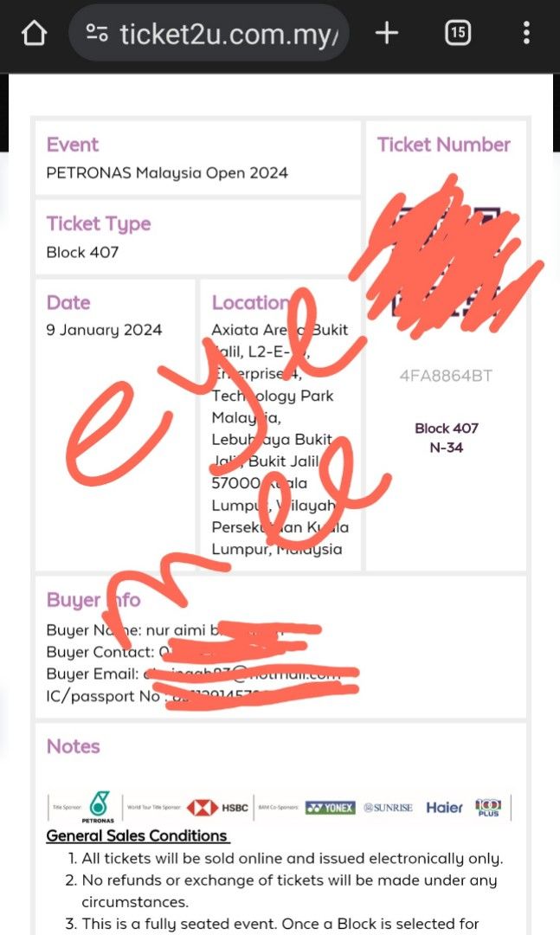The width and height of the screenshot is (560, 935).
Task: Tap the Buyer Info heading
Action: pyautogui.click(x=93, y=599)
